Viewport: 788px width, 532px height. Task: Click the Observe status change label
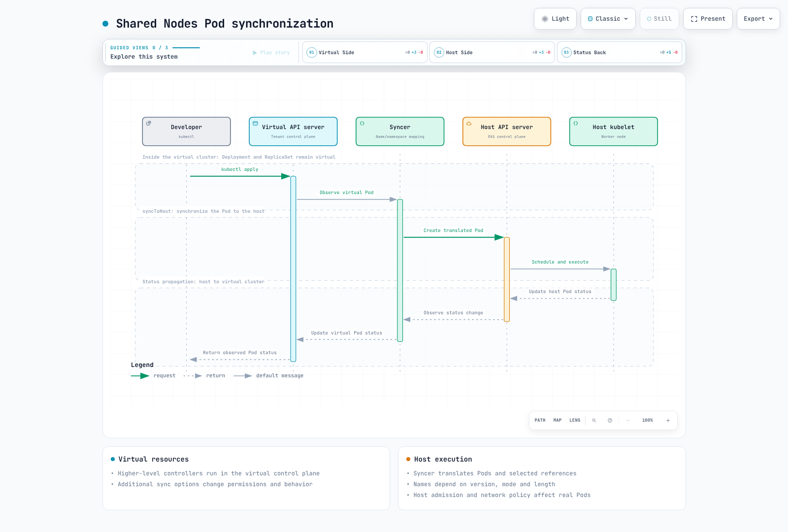(x=453, y=313)
